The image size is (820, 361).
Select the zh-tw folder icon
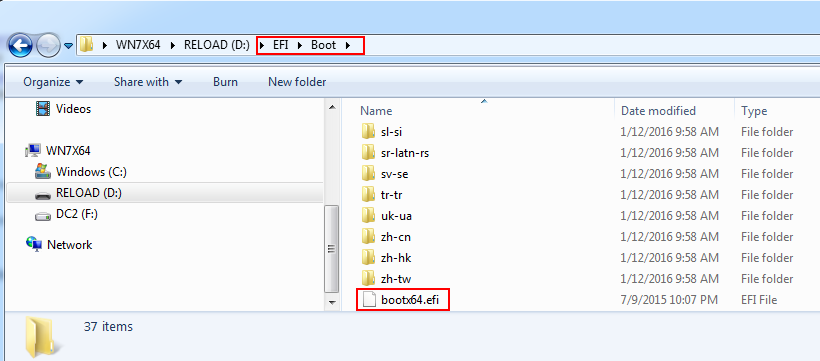click(x=369, y=278)
